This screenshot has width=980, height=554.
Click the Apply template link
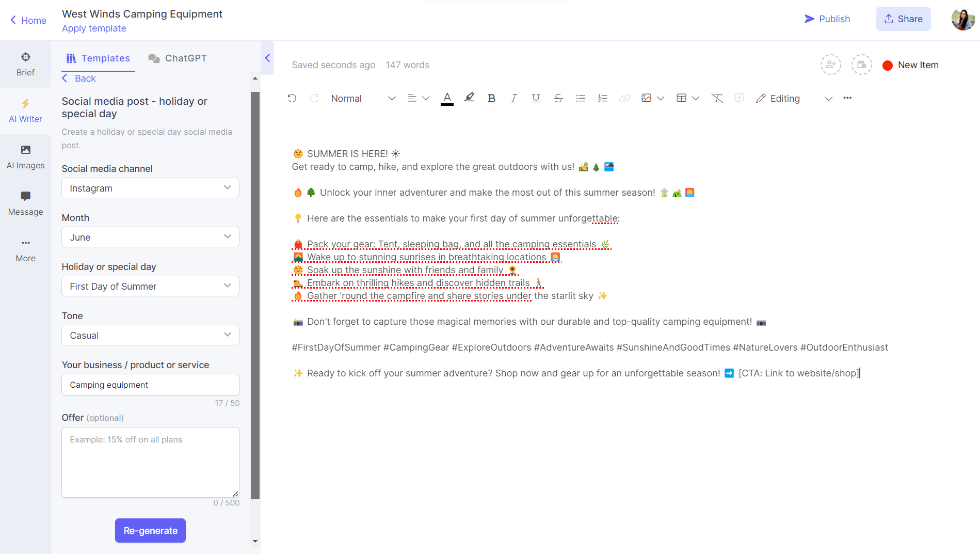tap(94, 28)
